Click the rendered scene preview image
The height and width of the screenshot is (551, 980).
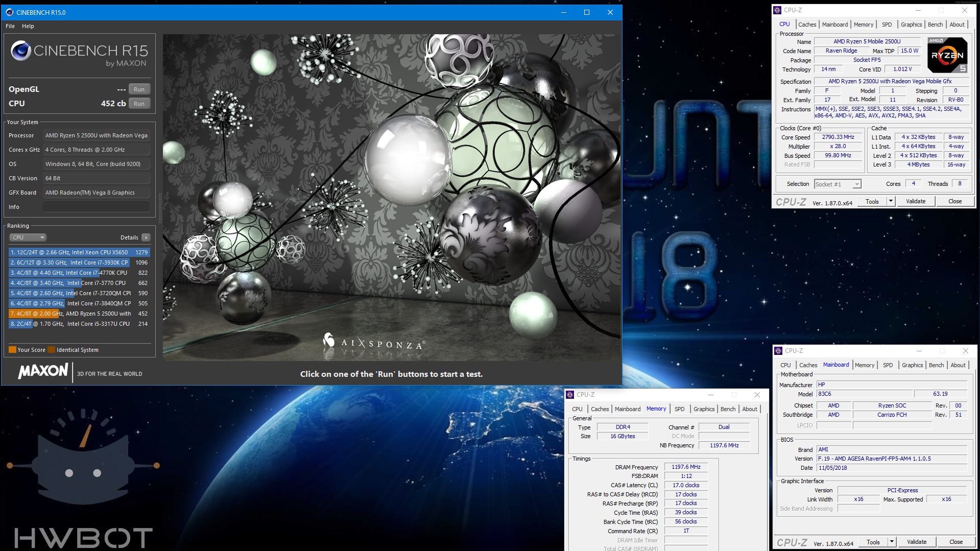392,198
